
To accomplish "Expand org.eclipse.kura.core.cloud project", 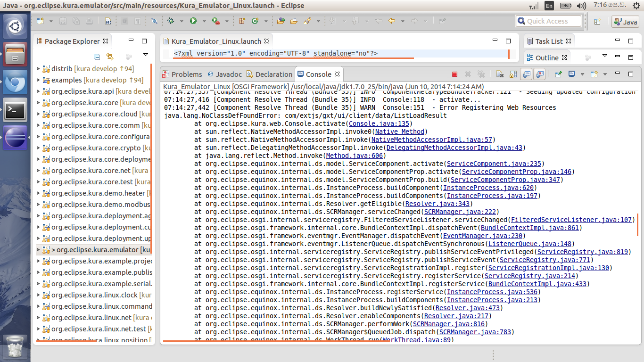I will [39, 114].
